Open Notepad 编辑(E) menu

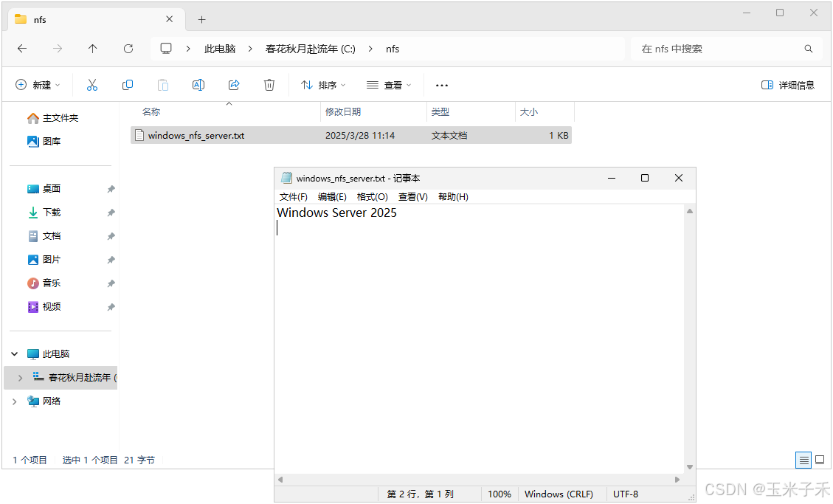pos(332,196)
